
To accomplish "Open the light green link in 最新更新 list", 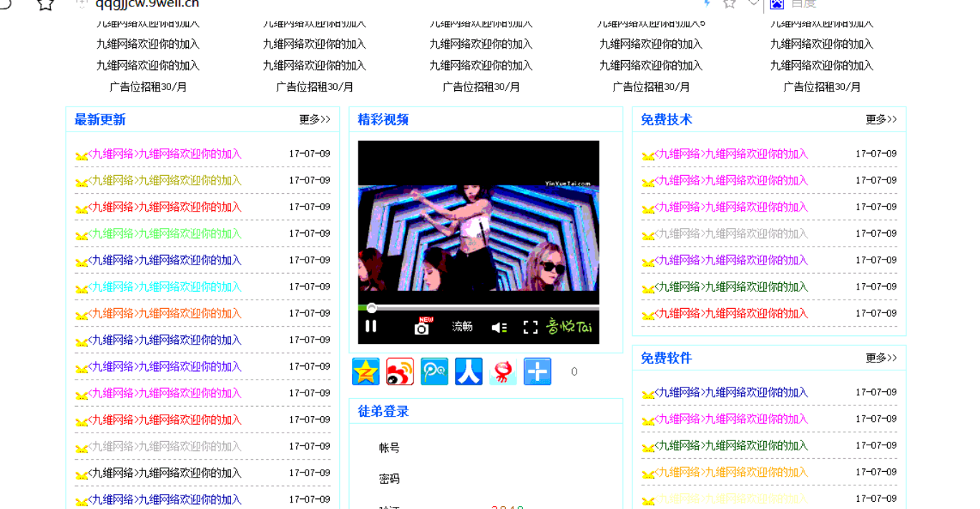I will [x=165, y=234].
